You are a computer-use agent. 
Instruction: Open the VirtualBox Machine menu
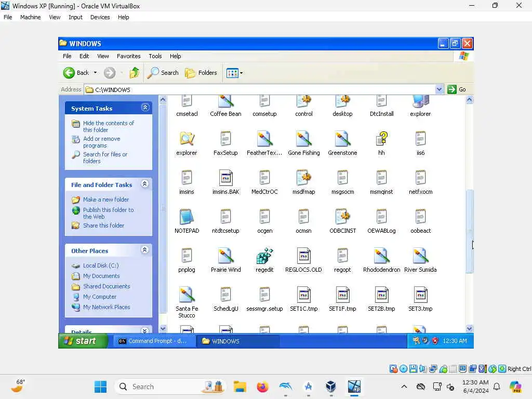coord(30,17)
